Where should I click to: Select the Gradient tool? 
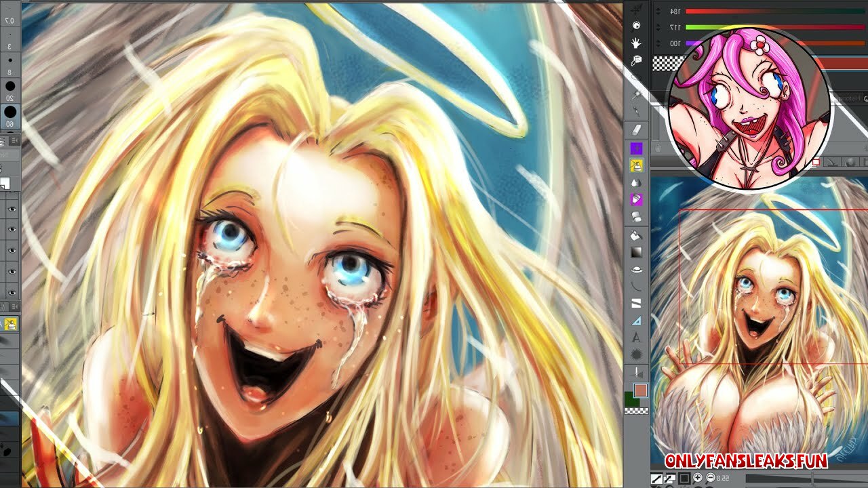636,252
